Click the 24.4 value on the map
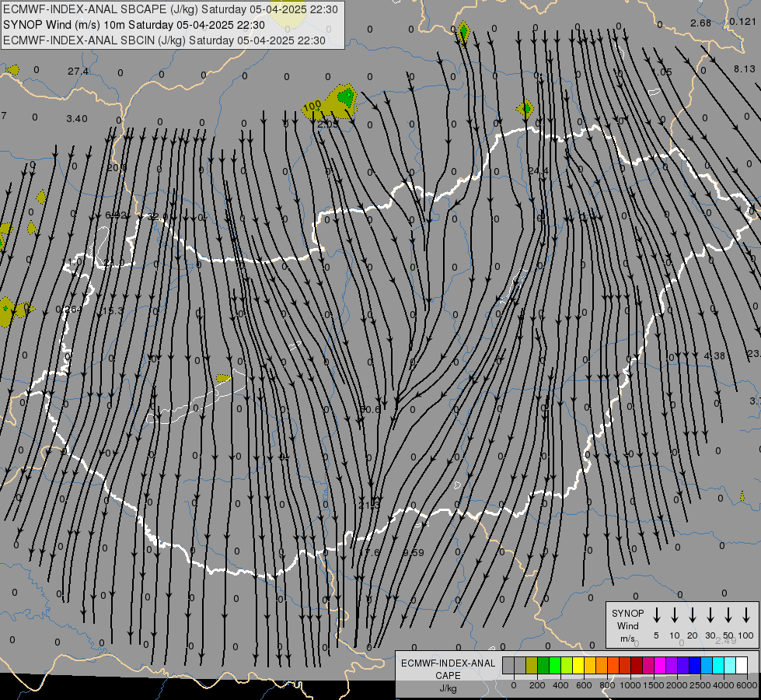761x700 pixels. point(538,170)
